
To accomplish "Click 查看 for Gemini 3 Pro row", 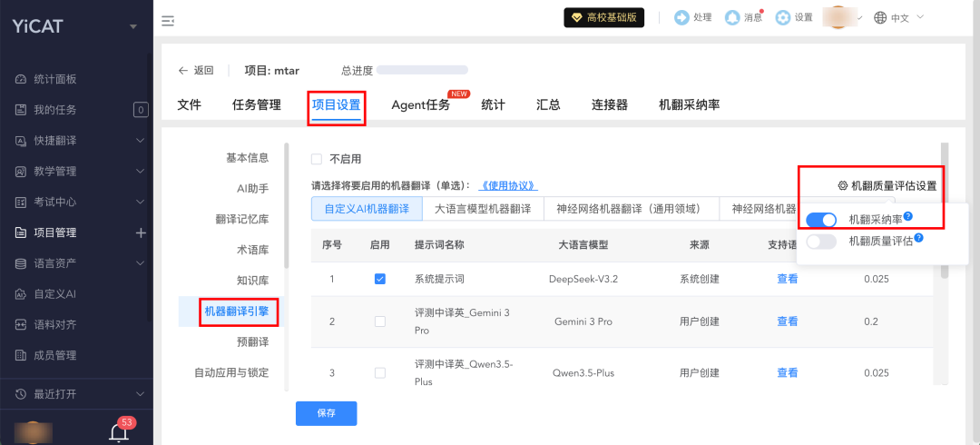I will click(788, 321).
